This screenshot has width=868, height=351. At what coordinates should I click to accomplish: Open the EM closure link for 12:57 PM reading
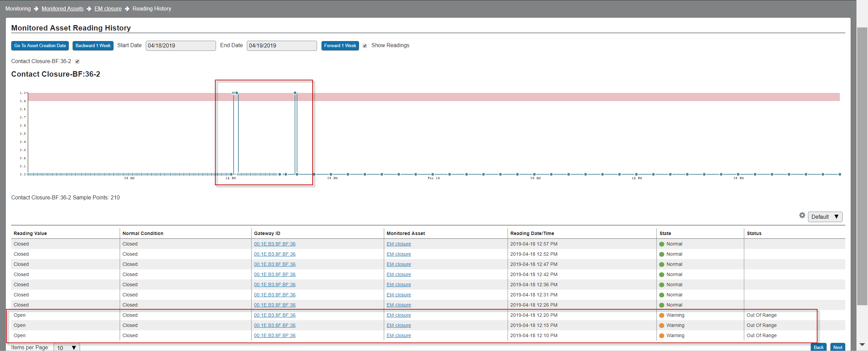coord(398,243)
